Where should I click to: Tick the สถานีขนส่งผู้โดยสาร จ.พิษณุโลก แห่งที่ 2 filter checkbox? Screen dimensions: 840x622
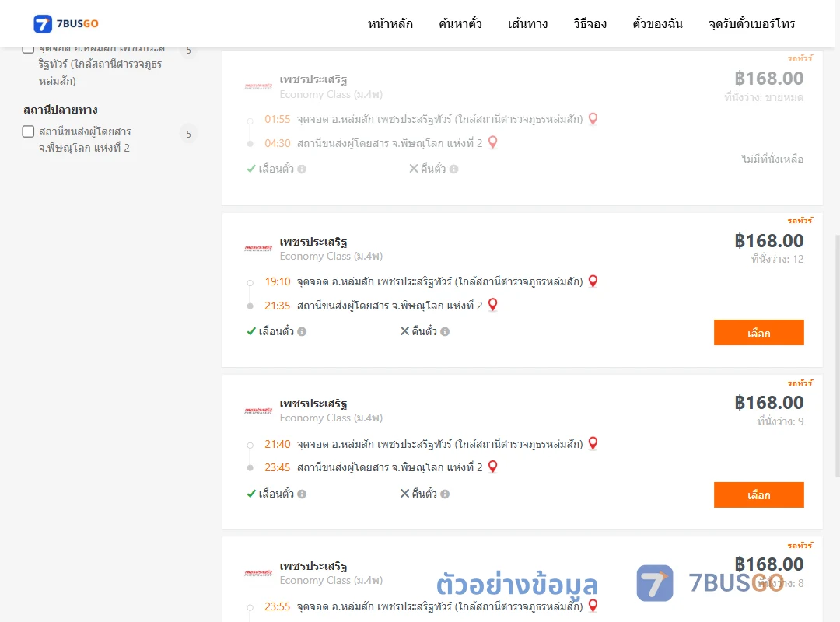tap(29, 132)
